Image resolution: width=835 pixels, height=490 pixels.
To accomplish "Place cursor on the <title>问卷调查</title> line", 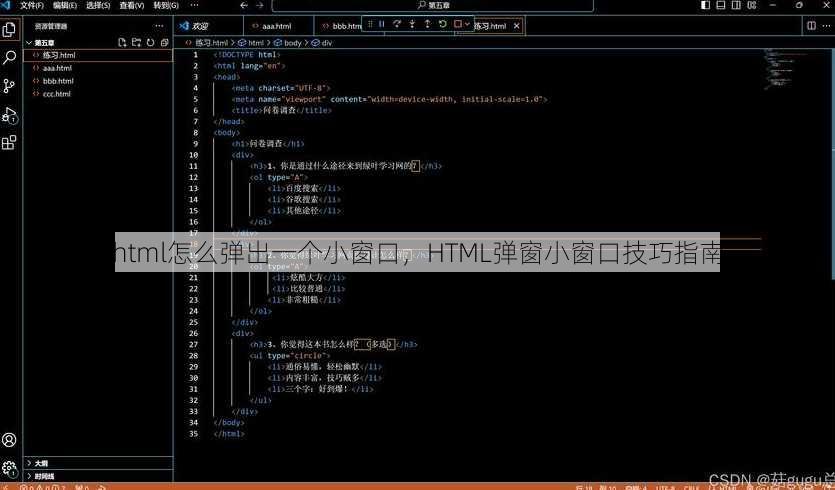I will pos(281,110).
